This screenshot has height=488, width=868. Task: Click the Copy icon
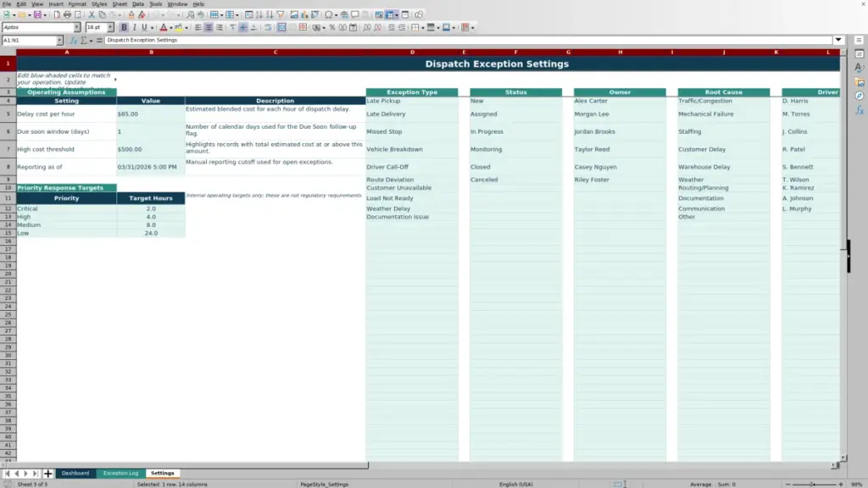102,14
